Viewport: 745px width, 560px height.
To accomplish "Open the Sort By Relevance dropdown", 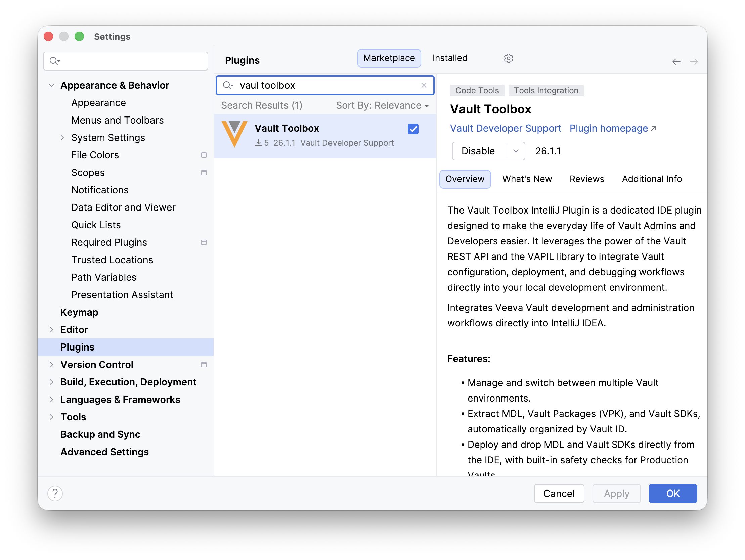I will click(x=382, y=106).
